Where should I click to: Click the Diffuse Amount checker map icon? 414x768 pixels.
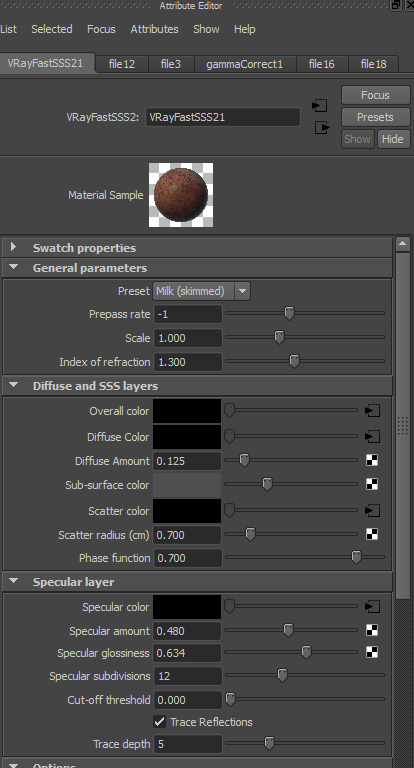coord(372,460)
